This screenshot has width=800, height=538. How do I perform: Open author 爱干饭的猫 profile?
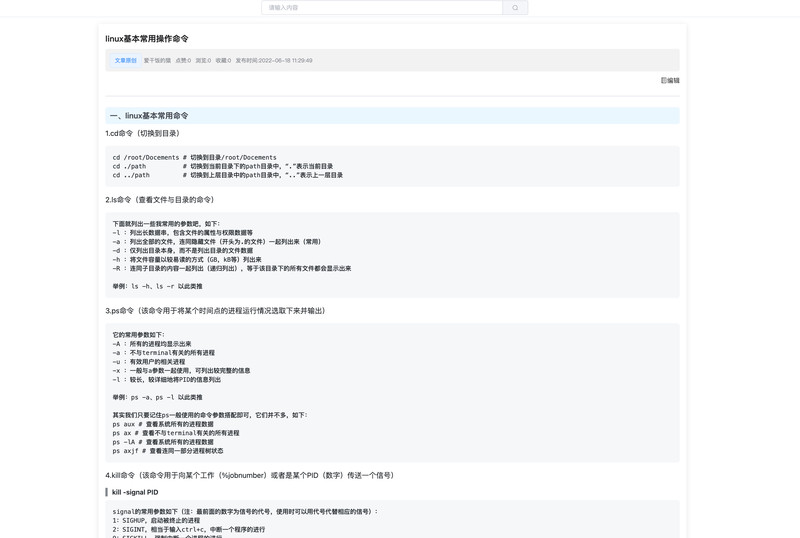(x=157, y=60)
